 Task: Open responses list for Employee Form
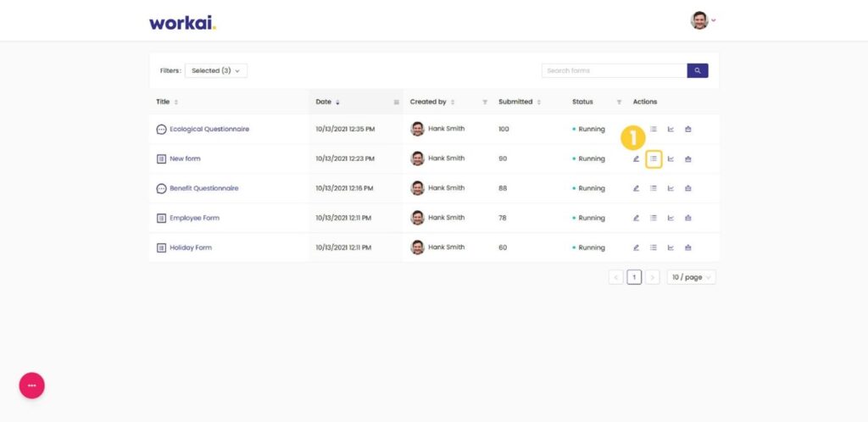point(654,218)
